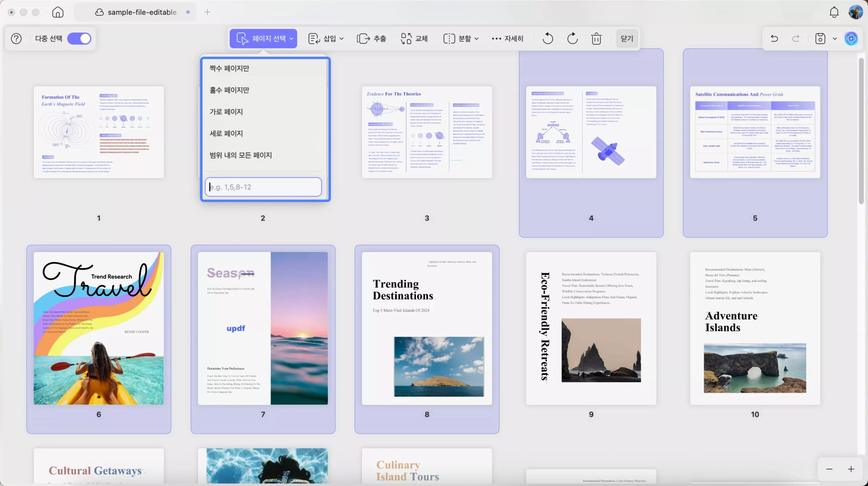868x486 pixels.
Task: Redo the last action
Action: click(796, 39)
